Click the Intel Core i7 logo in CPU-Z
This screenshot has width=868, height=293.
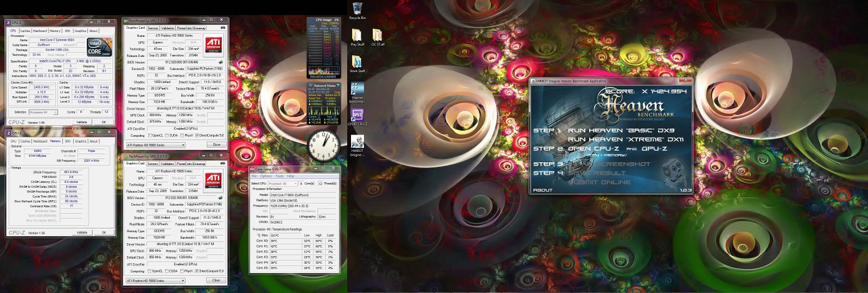[x=100, y=47]
